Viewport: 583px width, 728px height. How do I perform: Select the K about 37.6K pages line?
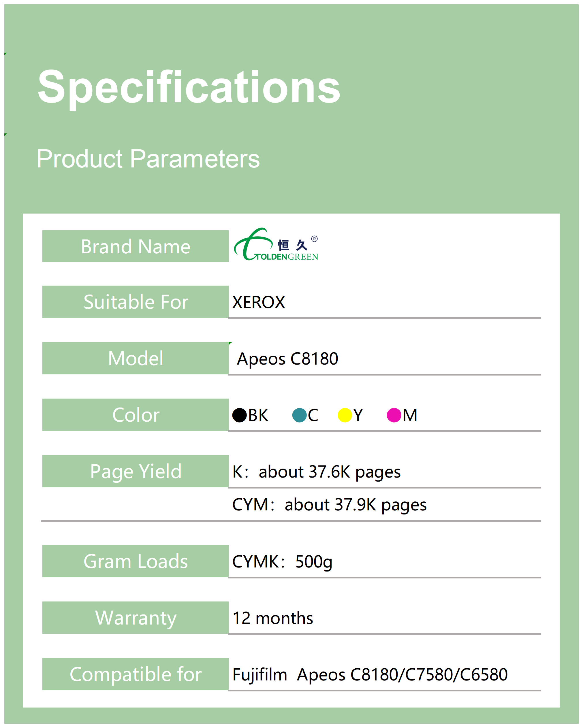click(x=317, y=472)
